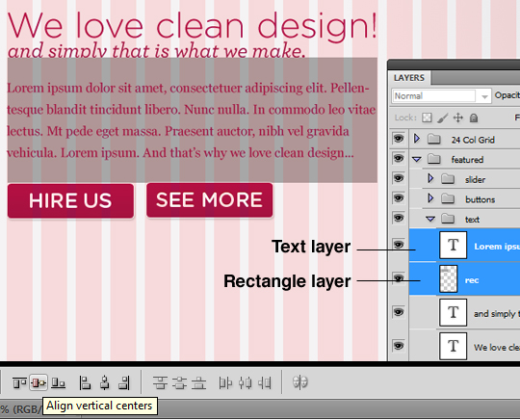520x420 pixels.
Task: Hide the 24 Col Grid group
Action: point(399,138)
